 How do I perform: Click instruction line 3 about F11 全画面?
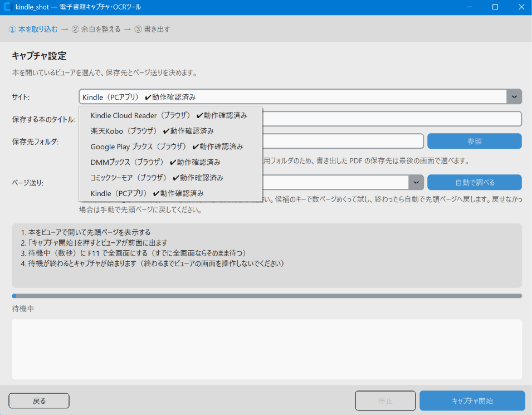point(133,253)
